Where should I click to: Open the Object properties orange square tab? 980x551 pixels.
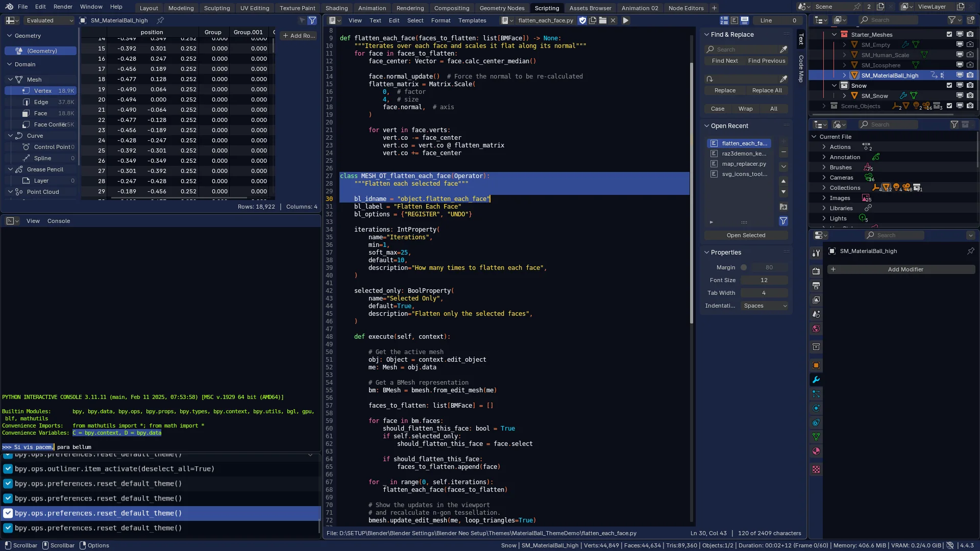point(816,365)
